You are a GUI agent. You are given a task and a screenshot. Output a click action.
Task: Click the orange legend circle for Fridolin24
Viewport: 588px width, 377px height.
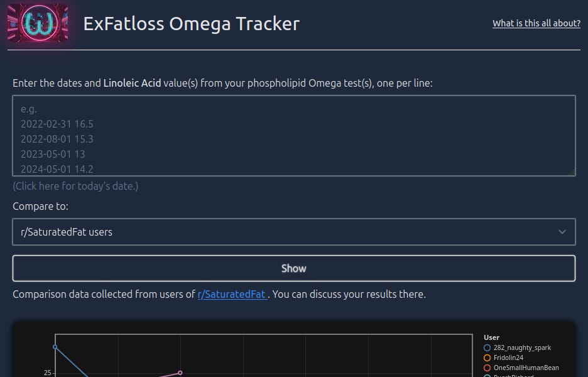(486, 358)
